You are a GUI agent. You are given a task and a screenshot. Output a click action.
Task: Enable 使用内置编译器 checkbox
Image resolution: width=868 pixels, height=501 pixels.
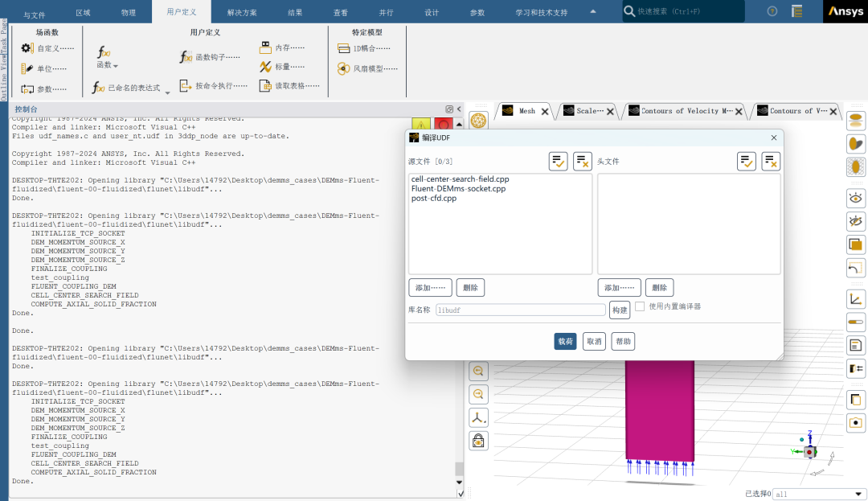tap(640, 306)
